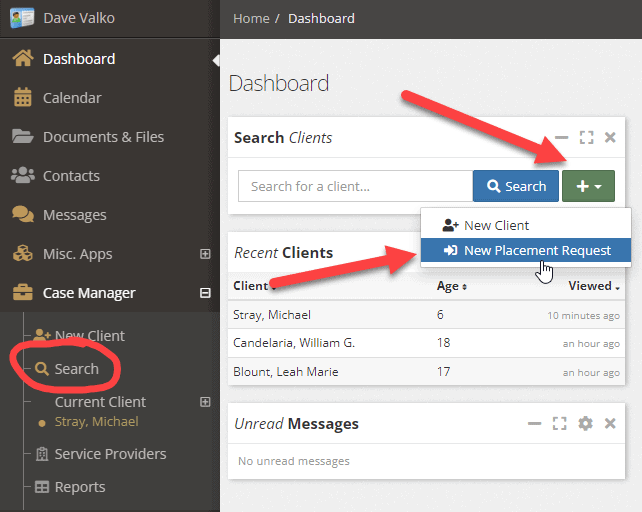Toggle fullscreen on the Unread Messages panel
The width and height of the screenshot is (642, 512).
pyautogui.click(x=560, y=424)
